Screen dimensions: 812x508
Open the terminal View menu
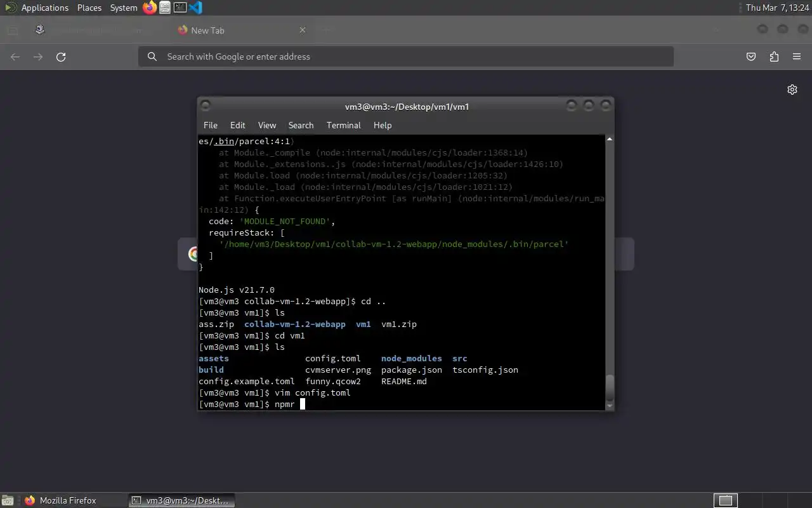pyautogui.click(x=267, y=125)
